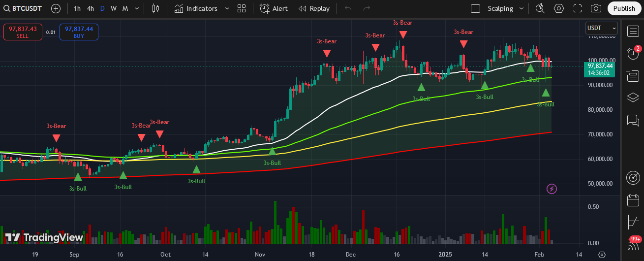Click the layout square next to Scalping
644x261 pixels.
point(475,8)
